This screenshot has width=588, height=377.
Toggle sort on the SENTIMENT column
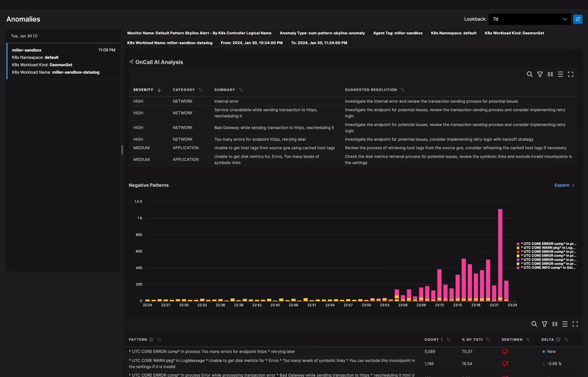click(x=527, y=339)
